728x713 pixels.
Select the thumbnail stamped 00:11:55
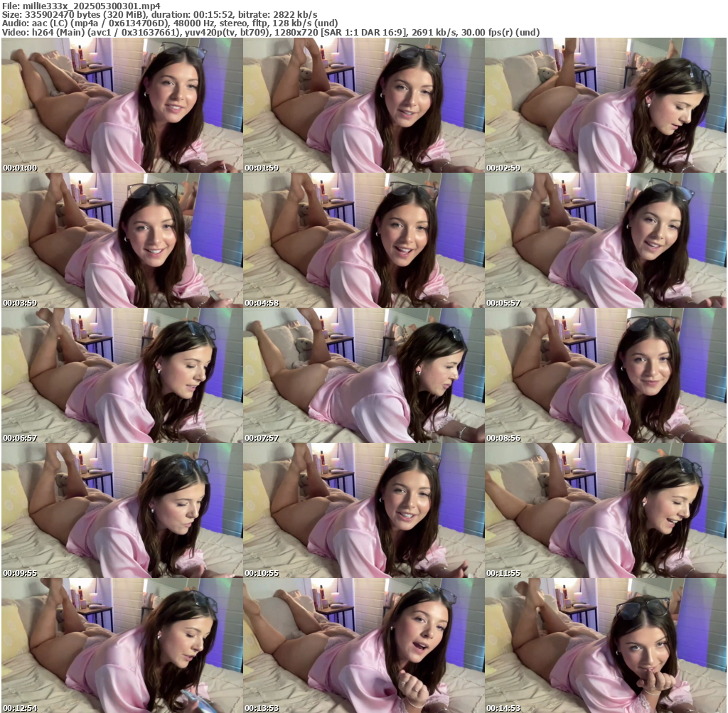(x=606, y=510)
